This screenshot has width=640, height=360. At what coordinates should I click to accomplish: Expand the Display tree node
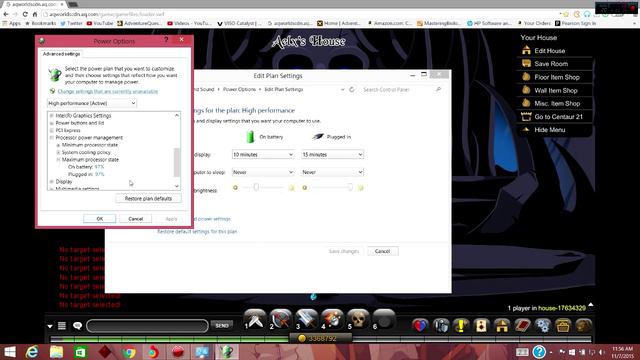coord(51,182)
